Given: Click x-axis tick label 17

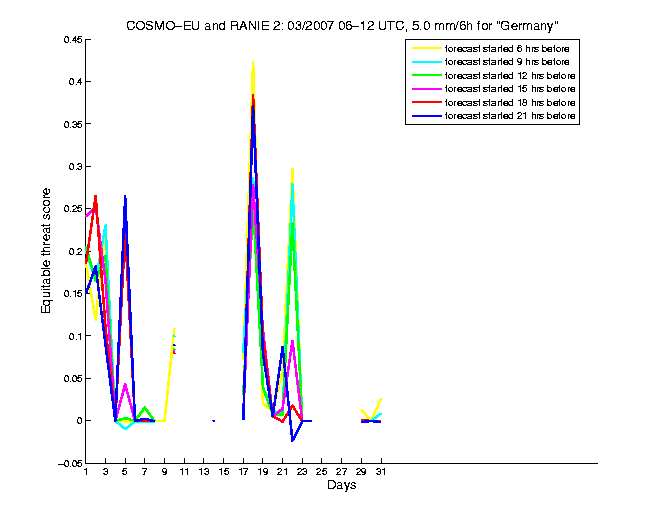Looking at the screenshot, I should (x=243, y=472).
